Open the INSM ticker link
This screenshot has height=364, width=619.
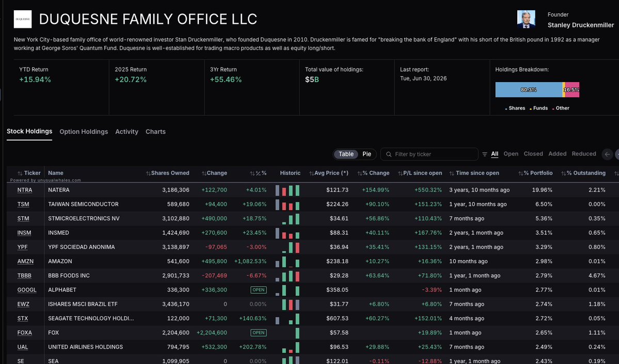pyautogui.click(x=24, y=233)
